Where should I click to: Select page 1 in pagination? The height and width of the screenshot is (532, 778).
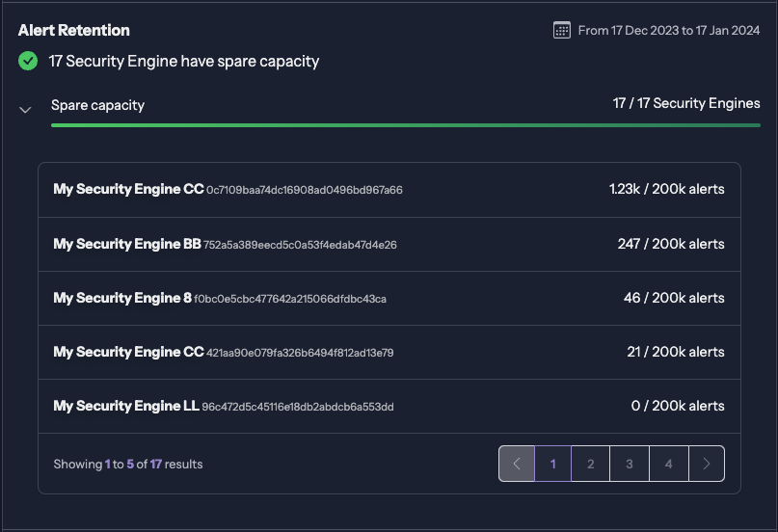[x=553, y=464]
